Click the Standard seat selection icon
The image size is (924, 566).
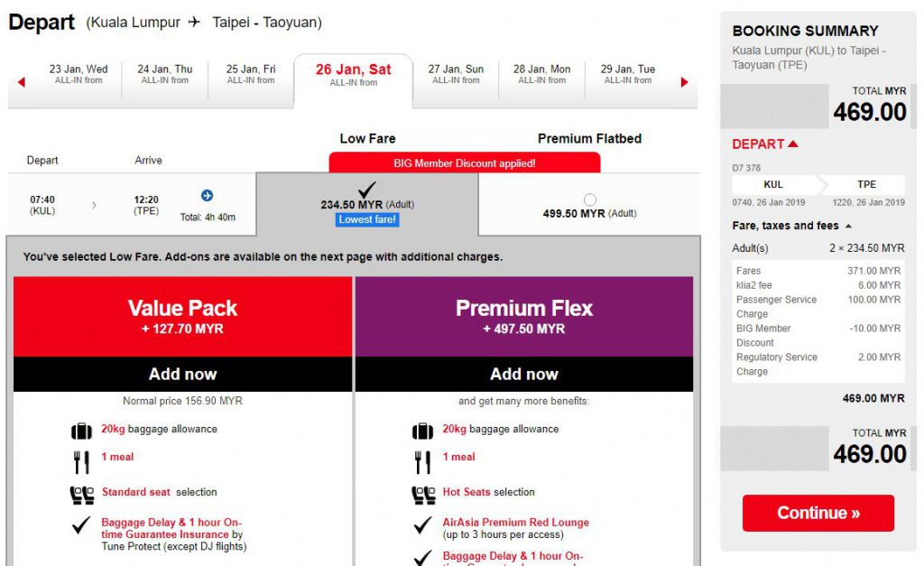81,494
